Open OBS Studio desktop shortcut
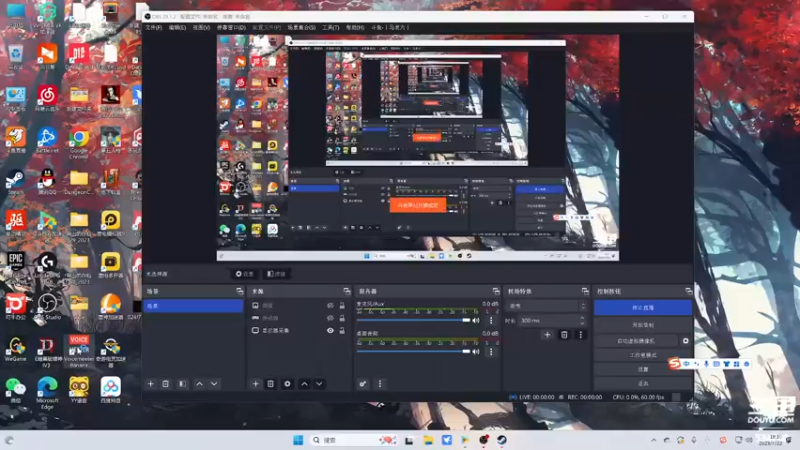The width and height of the screenshot is (800, 450). pos(47,307)
